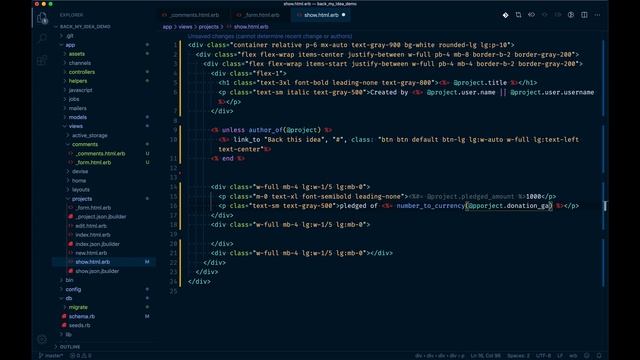Click the split editor icon in toolbar
The image size is (640, 360).
(x=584, y=15)
